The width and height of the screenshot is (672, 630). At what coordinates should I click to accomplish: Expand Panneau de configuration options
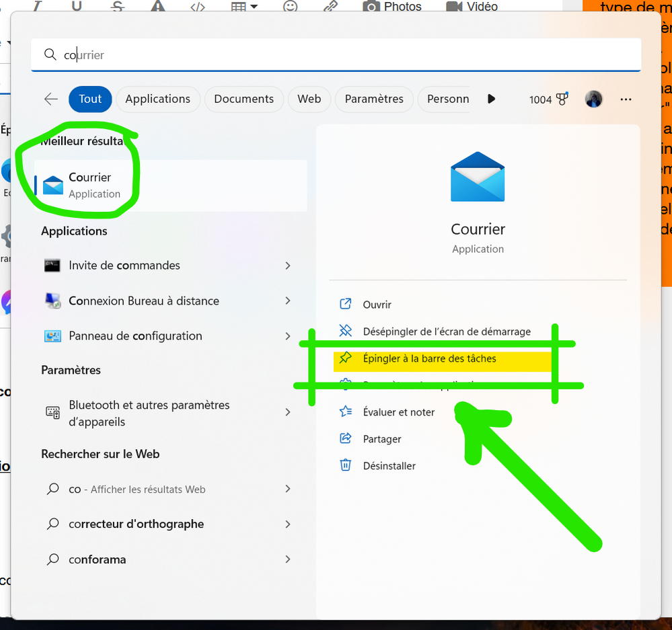pos(288,336)
